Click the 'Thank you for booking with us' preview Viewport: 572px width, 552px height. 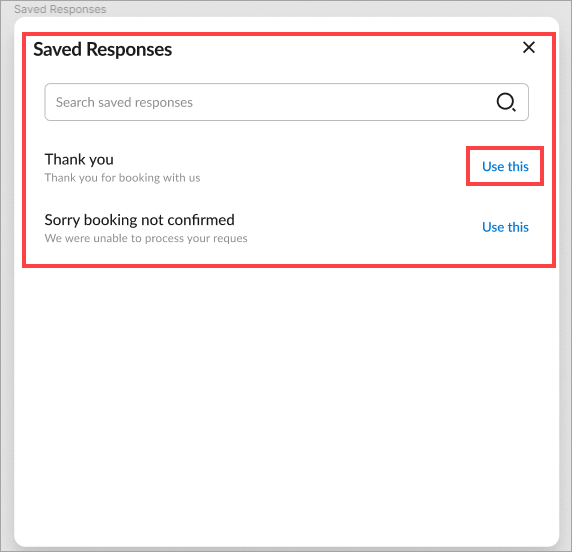click(122, 178)
